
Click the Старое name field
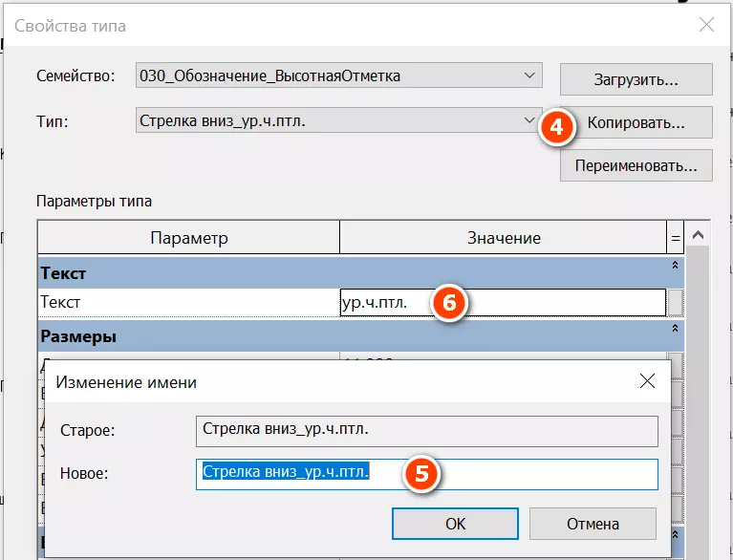pyautogui.click(x=426, y=430)
